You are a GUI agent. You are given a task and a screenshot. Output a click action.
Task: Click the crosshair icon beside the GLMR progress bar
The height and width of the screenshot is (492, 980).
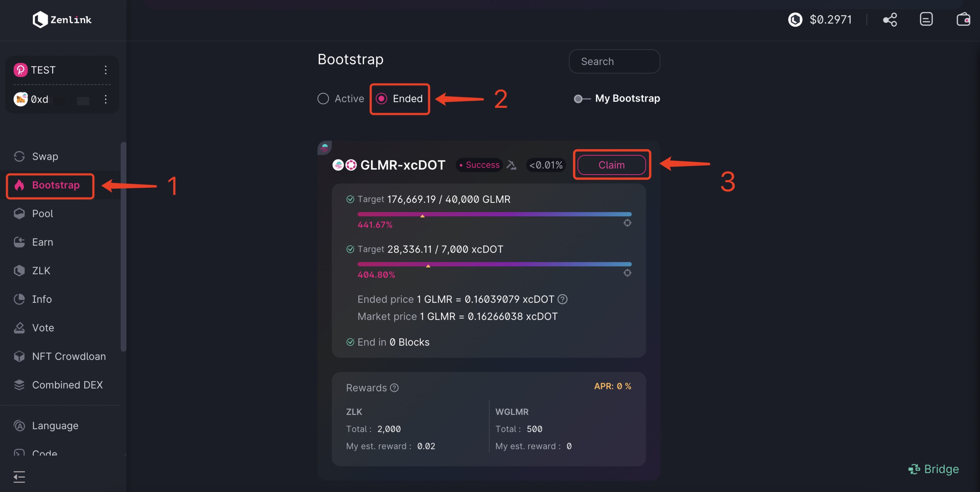tap(627, 223)
